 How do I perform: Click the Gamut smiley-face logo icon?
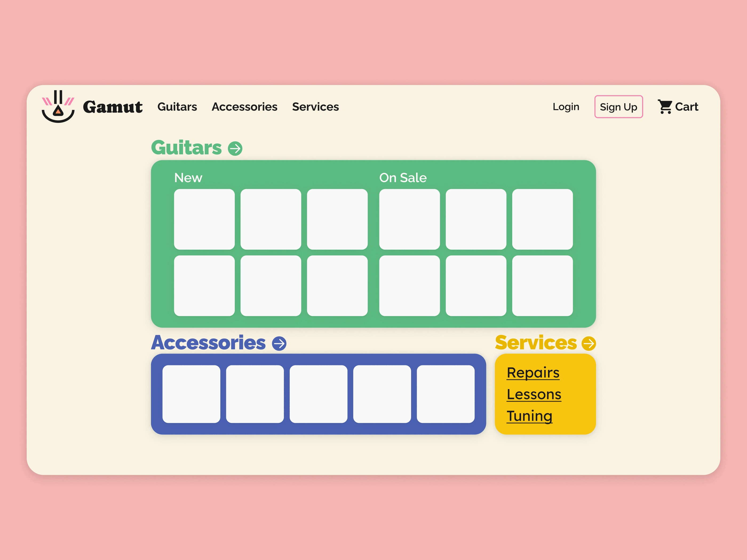coord(58,106)
